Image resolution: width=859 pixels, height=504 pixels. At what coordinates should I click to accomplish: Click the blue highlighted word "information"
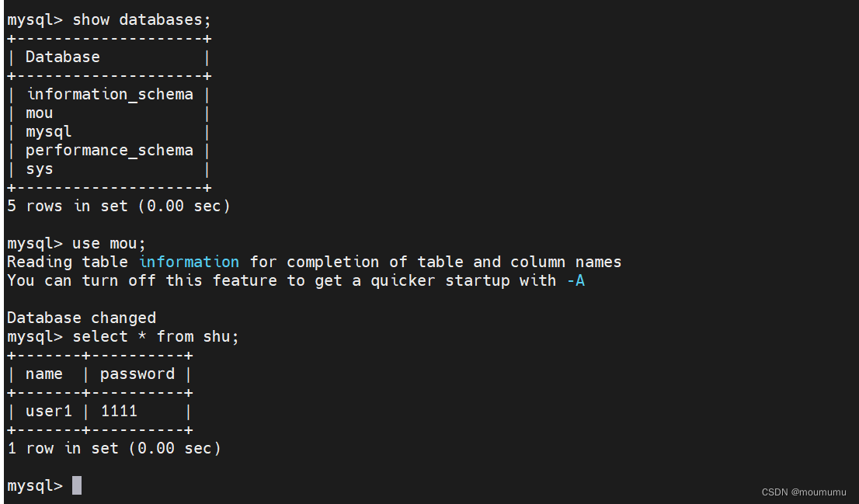coord(189,262)
